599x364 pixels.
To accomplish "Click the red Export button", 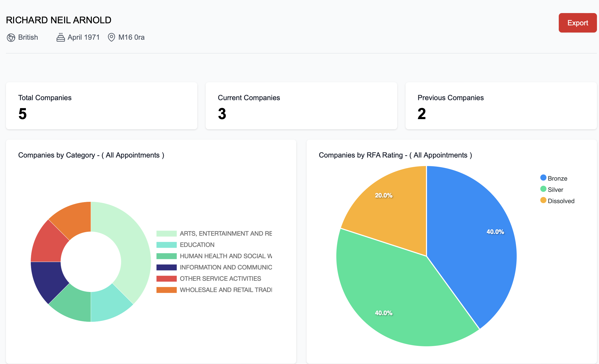I will pyautogui.click(x=577, y=23).
